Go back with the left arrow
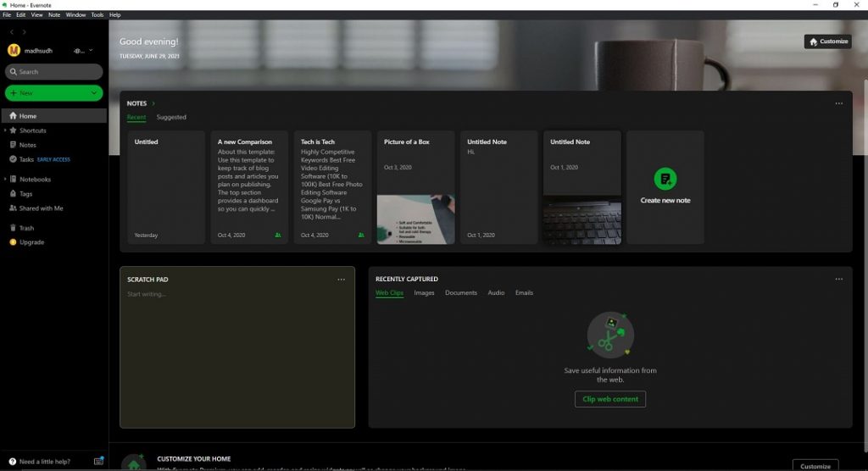Image resolution: width=868 pixels, height=471 pixels. [x=12, y=32]
